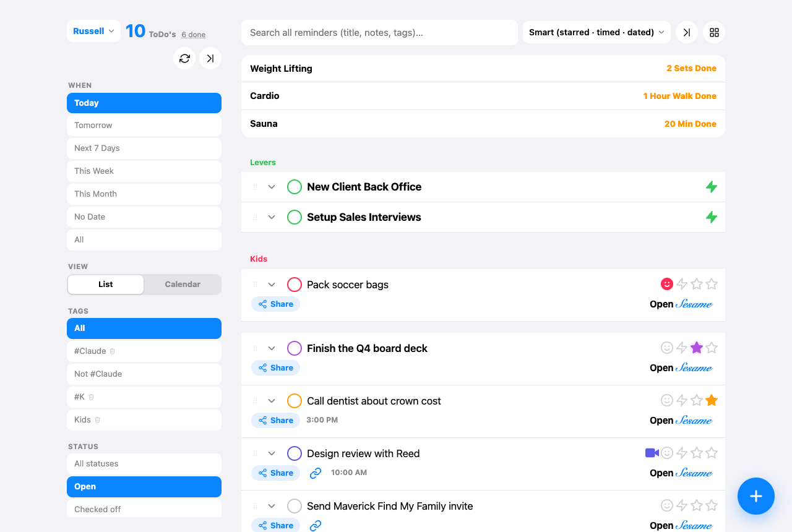Expand Call dentist about crown cost chevron
The width and height of the screenshot is (792, 532).
[272, 401]
